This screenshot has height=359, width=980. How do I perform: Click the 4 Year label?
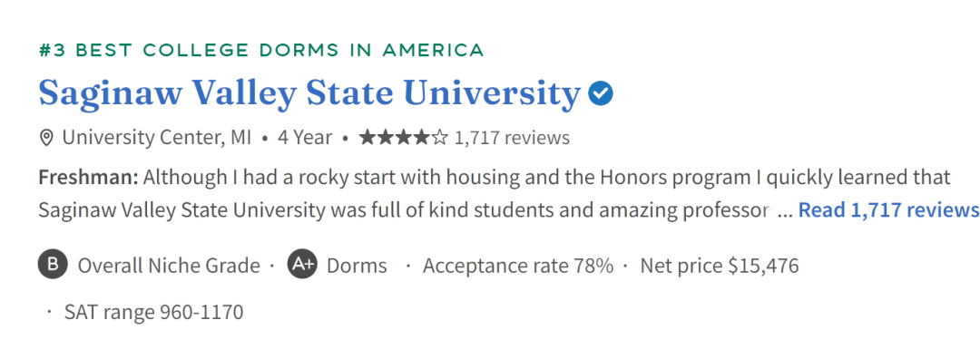coord(305,138)
